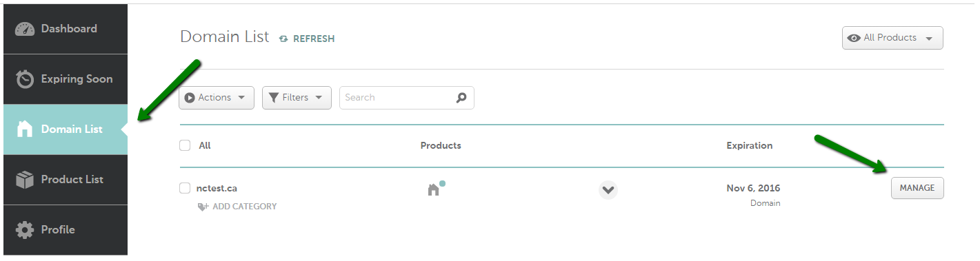Open the Filters dropdown
This screenshot has width=980, height=261.
pos(297,98)
